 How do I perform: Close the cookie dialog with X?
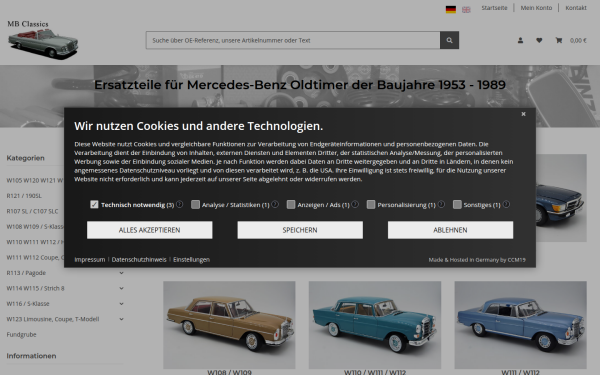pos(523,114)
